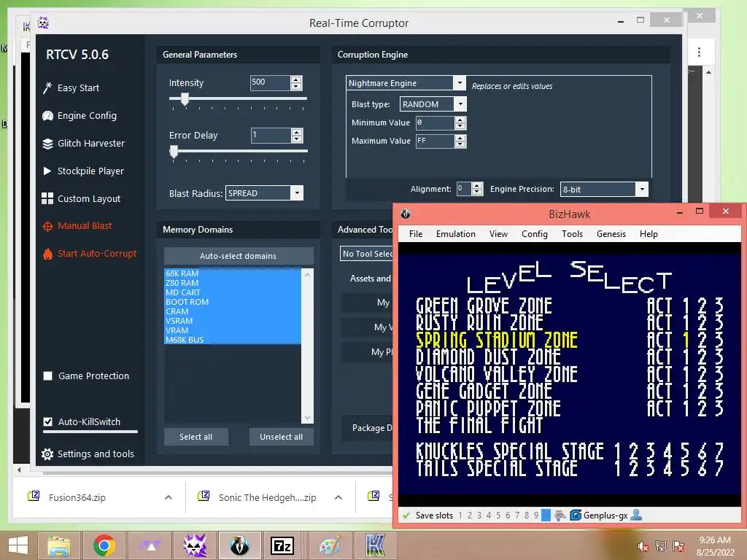This screenshot has width=747, height=560.
Task: Toggle the Auto-KillSwitch checkbox
Action: coord(47,422)
